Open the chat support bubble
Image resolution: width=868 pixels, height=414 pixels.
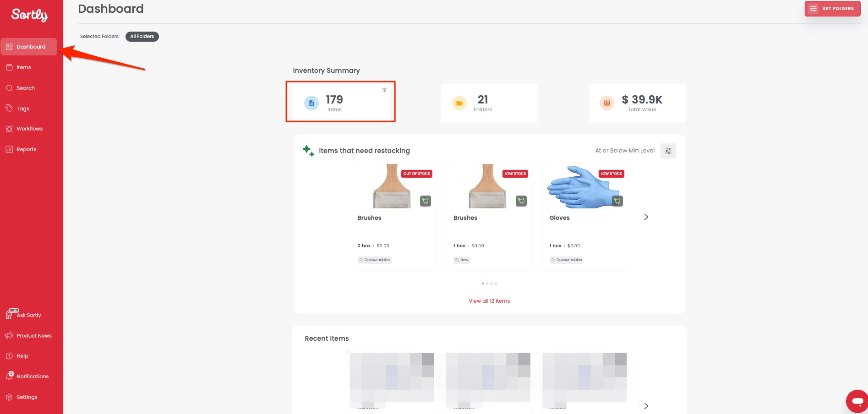point(857,402)
